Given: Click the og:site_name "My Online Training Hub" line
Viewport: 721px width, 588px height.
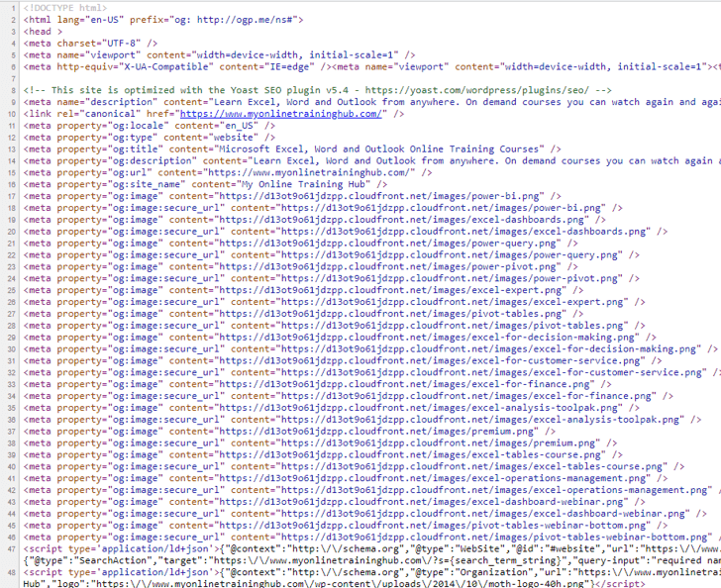Looking at the screenshot, I should [206, 184].
